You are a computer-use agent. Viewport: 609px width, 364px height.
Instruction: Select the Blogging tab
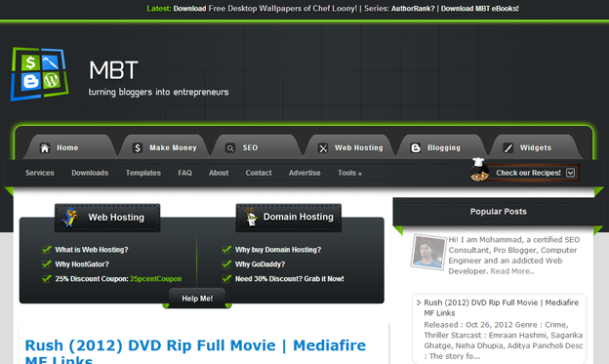[x=442, y=147]
